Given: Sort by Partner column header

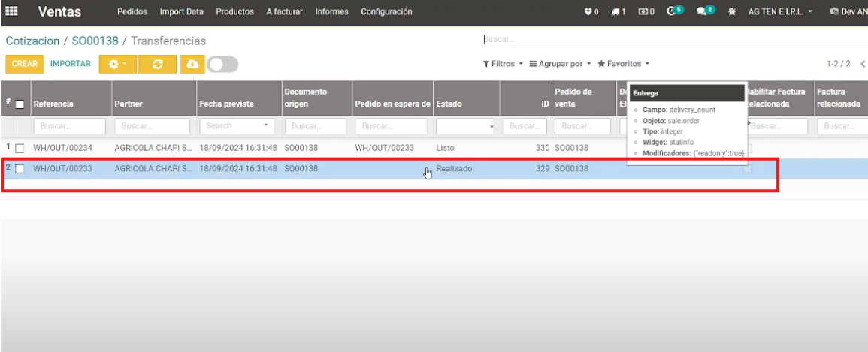Looking at the screenshot, I should click(x=129, y=104).
